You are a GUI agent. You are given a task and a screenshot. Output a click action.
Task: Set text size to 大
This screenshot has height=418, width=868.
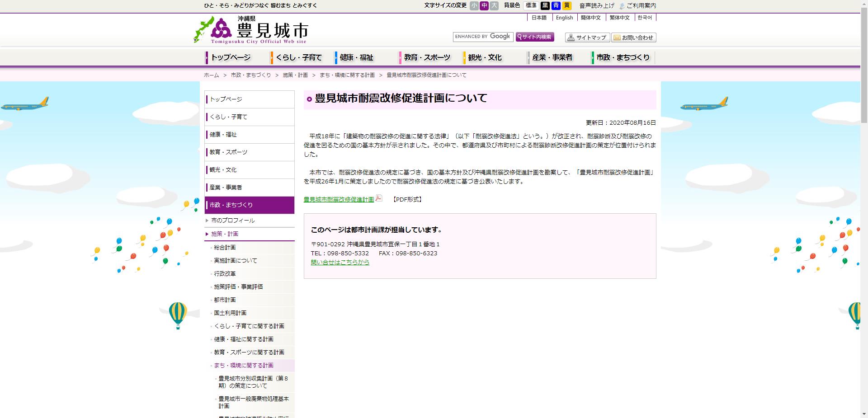tap(495, 5)
